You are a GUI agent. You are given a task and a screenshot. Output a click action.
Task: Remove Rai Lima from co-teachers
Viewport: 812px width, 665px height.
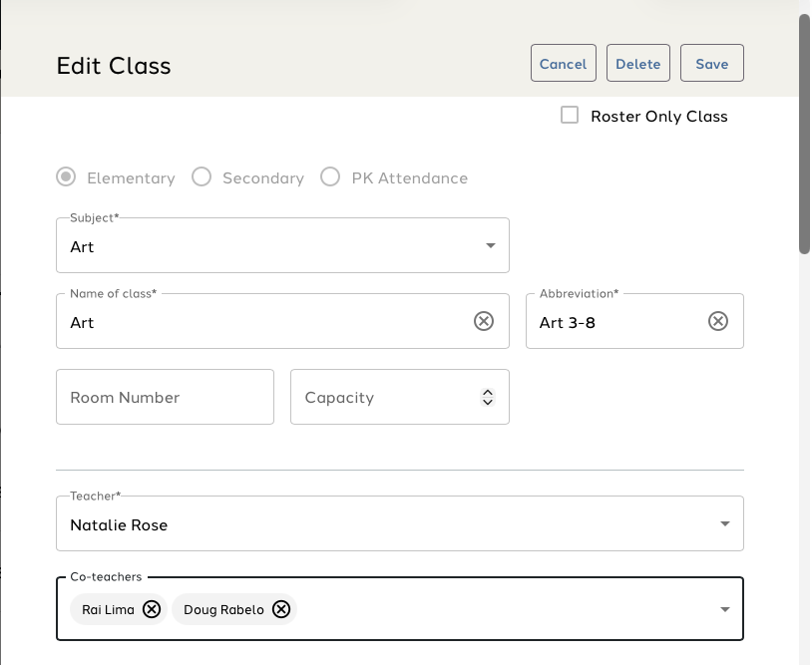click(152, 609)
